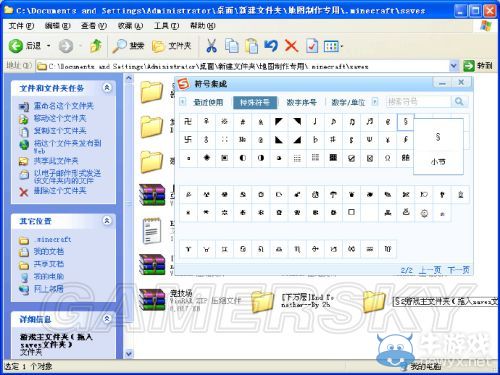Open the 查看(V) menu
Viewport: 500px width, 375px height.
point(94,26)
